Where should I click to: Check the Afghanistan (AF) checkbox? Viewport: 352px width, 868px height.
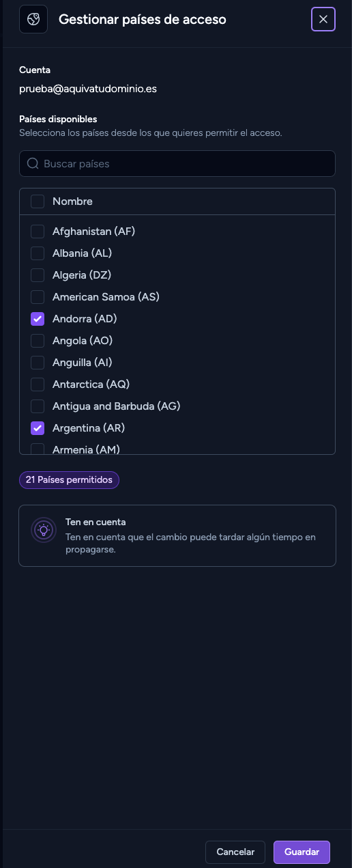pyautogui.click(x=38, y=232)
